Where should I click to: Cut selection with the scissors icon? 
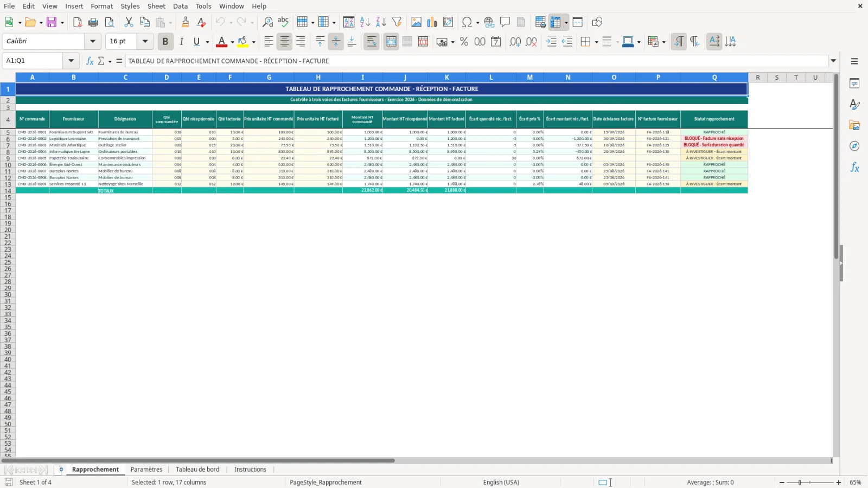pos(129,22)
